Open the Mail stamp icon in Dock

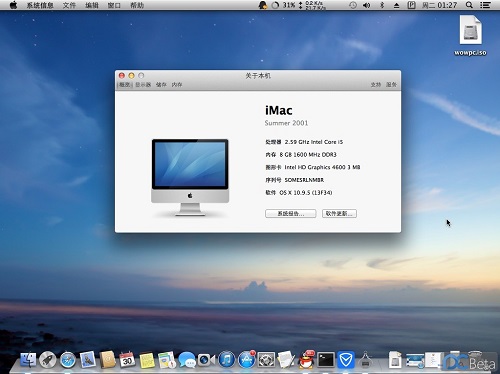pyautogui.click(x=88, y=360)
